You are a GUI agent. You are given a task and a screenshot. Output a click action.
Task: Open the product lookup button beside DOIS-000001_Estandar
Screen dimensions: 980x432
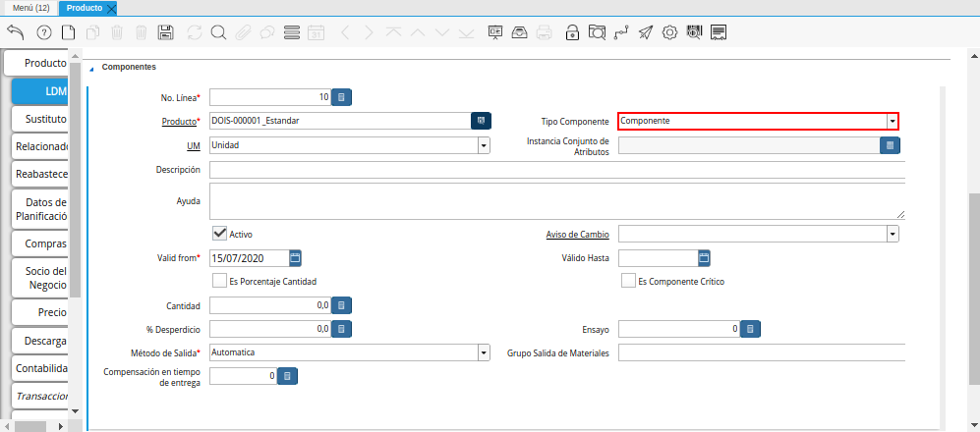[x=481, y=121]
